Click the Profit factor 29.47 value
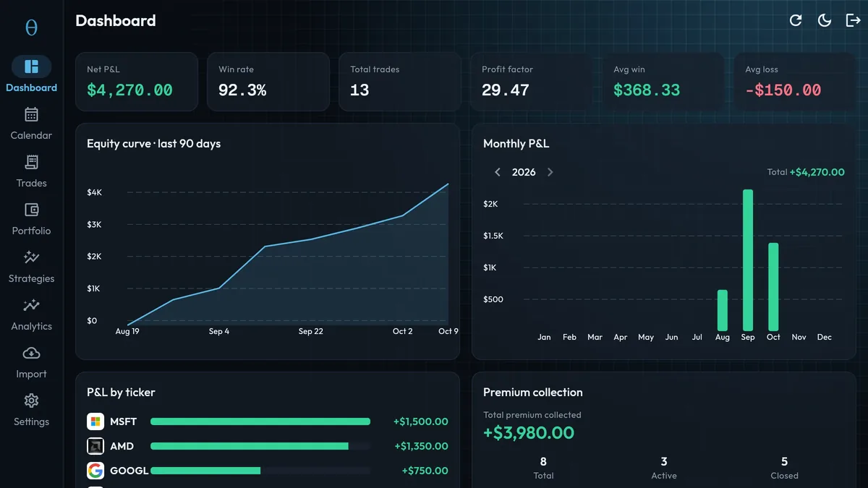Screen dimensions: 868x488 click(x=506, y=90)
